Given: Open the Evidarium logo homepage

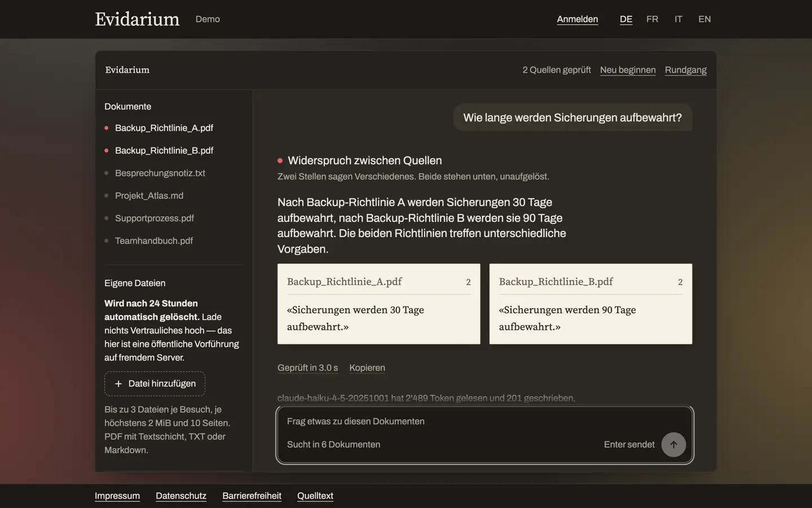Looking at the screenshot, I should click(x=137, y=19).
